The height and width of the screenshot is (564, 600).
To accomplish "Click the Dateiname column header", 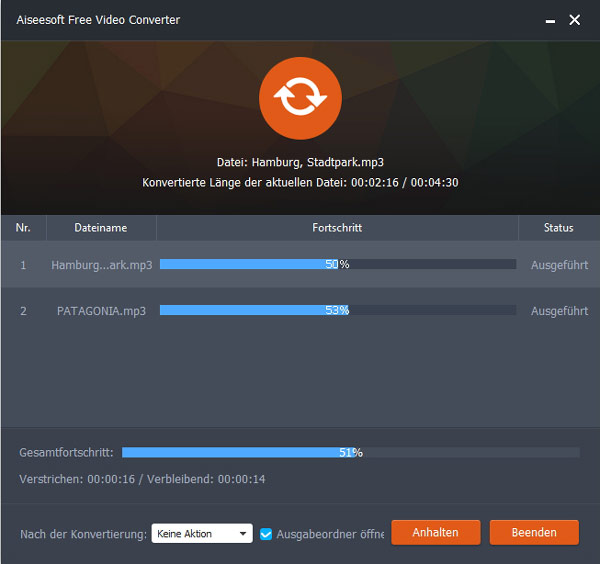I will tap(101, 228).
